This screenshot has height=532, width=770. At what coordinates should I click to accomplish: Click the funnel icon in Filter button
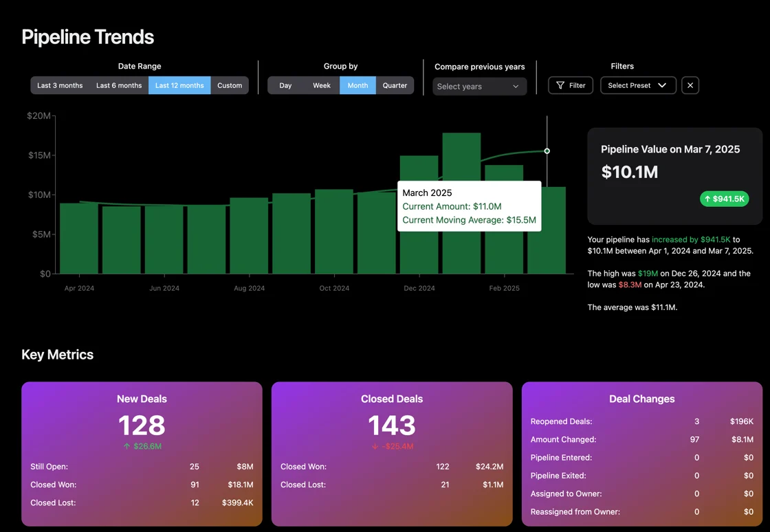click(x=560, y=85)
